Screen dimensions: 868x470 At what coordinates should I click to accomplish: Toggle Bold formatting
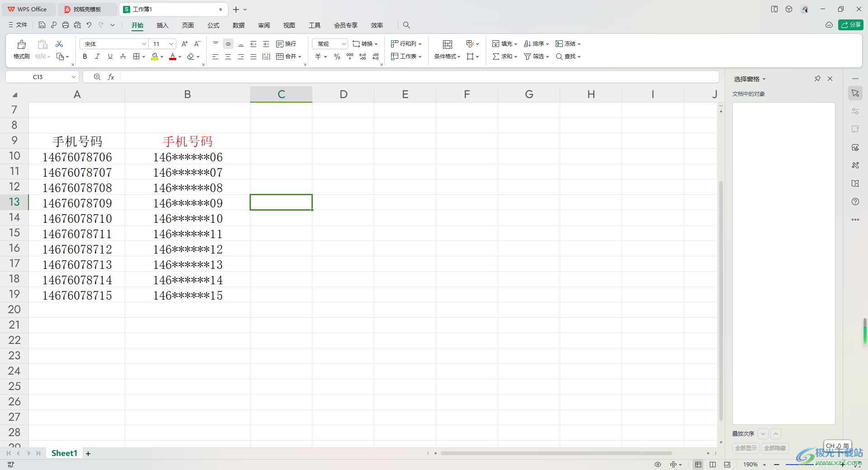pyautogui.click(x=85, y=56)
